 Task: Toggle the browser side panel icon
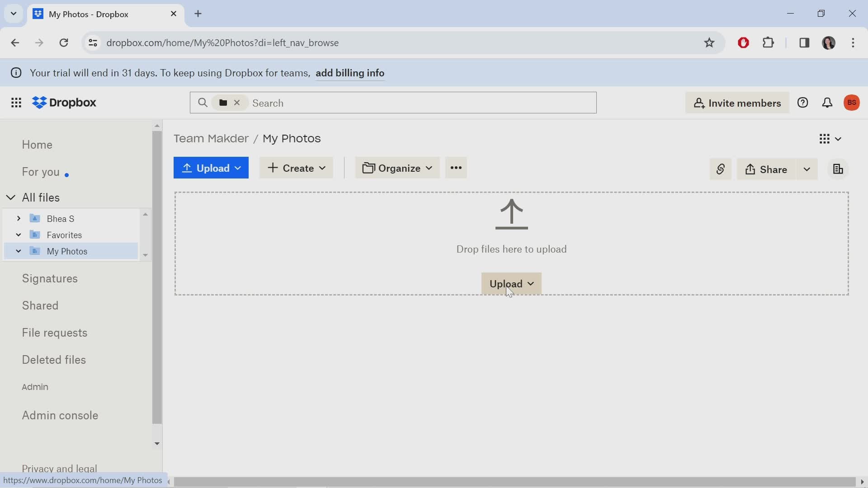click(x=804, y=43)
